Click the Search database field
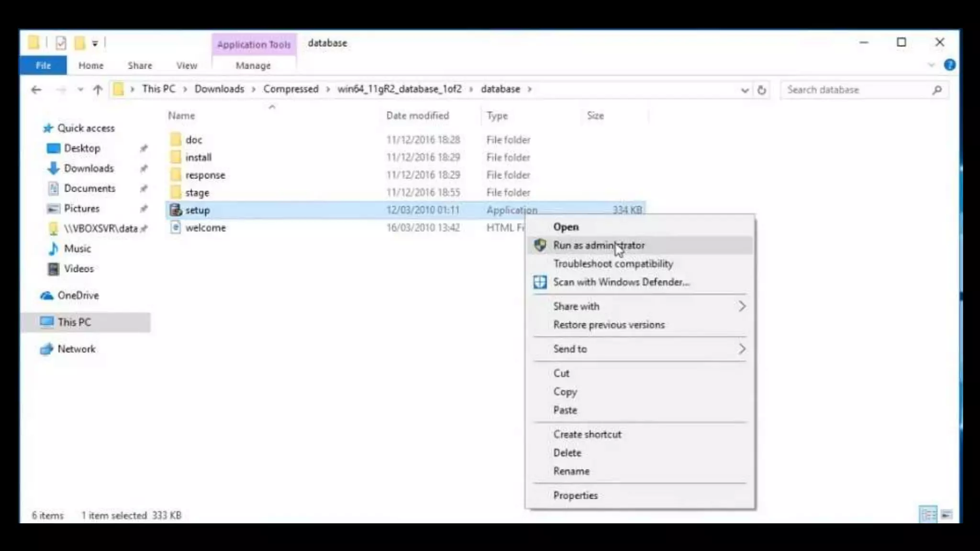The height and width of the screenshot is (551, 980). click(852, 90)
